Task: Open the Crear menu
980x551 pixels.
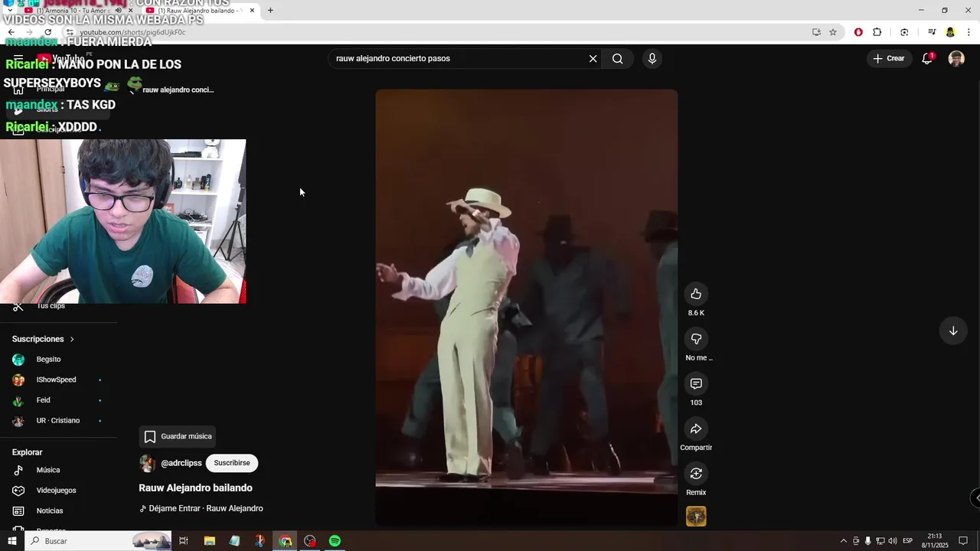Action: (x=889, y=58)
